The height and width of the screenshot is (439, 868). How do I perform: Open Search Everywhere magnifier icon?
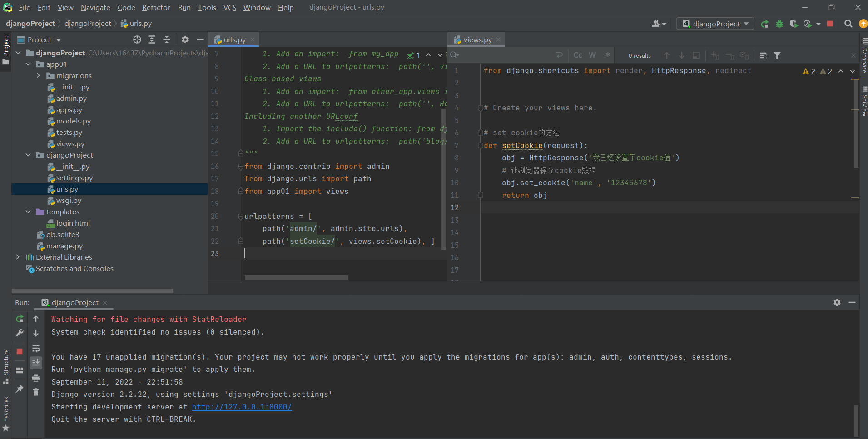(x=848, y=24)
